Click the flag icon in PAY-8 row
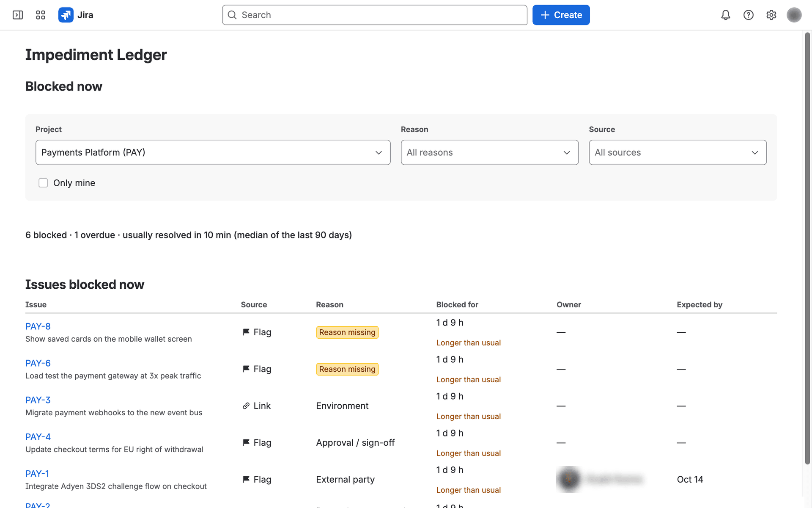The height and width of the screenshot is (508, 812). click(x=246, y=332)
